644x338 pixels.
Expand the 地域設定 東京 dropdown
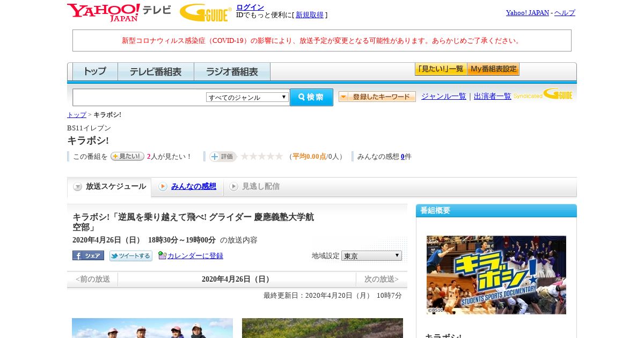pos(371,256)
